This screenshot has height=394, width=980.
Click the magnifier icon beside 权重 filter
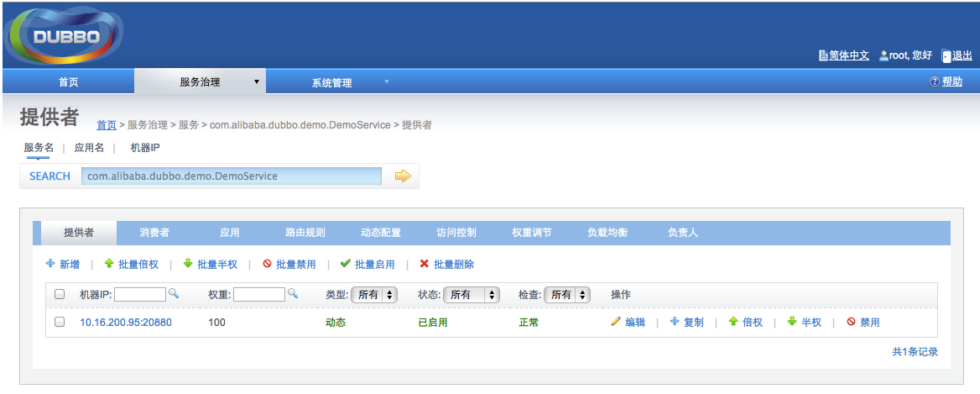coord(293,294)
